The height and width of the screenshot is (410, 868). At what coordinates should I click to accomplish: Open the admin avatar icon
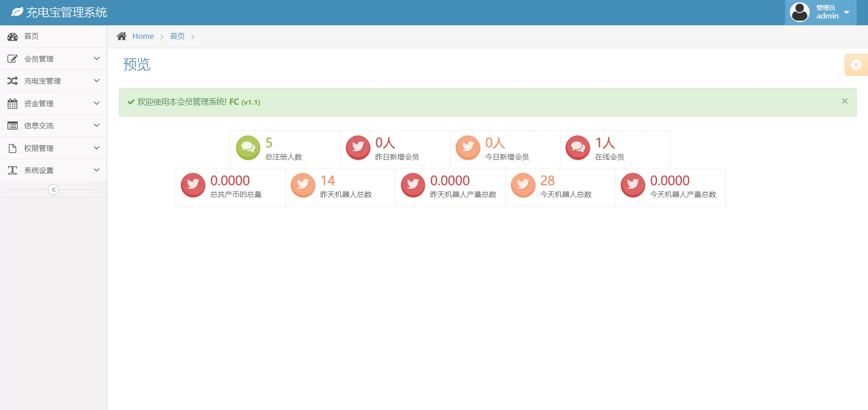pos(800,12)
